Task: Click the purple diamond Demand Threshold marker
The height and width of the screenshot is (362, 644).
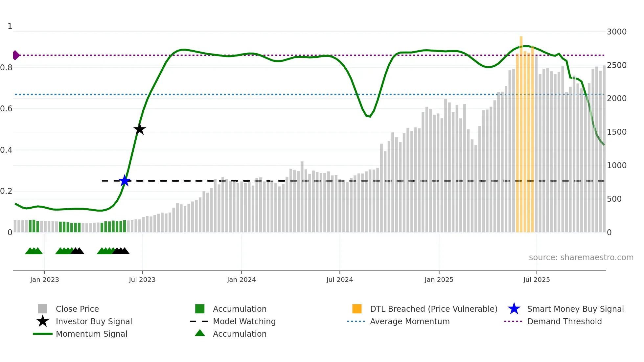Action: (16, 55)
